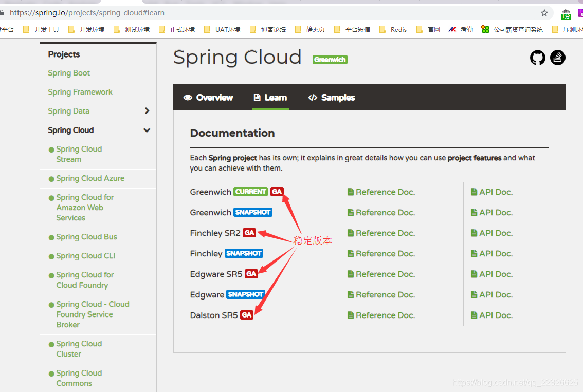Viewport: 583px width, 392px height.
Task: Open Spring Framework in the Projects sidebar
Action: pos(80,92)
